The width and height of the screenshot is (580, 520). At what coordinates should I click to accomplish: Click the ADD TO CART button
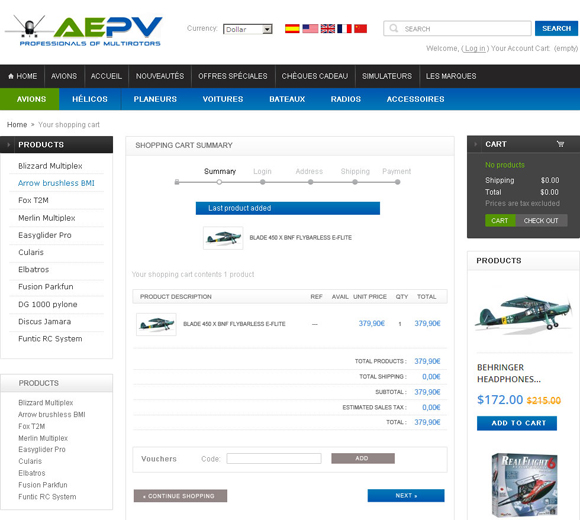[x=517, y=423]
